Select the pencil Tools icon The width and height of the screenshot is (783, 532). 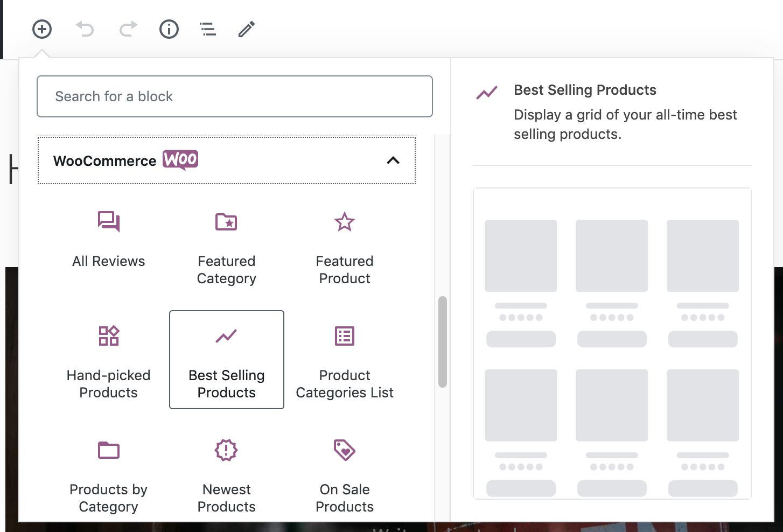(x=247, y=29)
